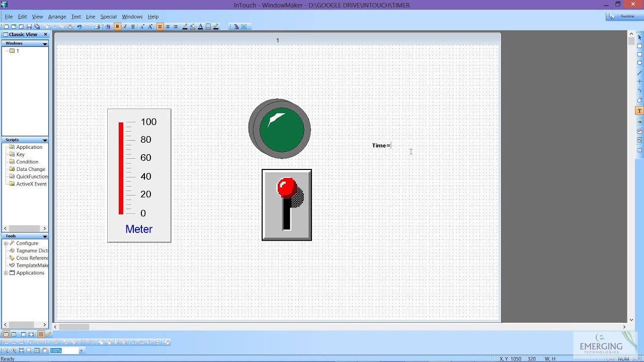Select the Line drawing tool
The image size is (644, 362).
point(639,73)
